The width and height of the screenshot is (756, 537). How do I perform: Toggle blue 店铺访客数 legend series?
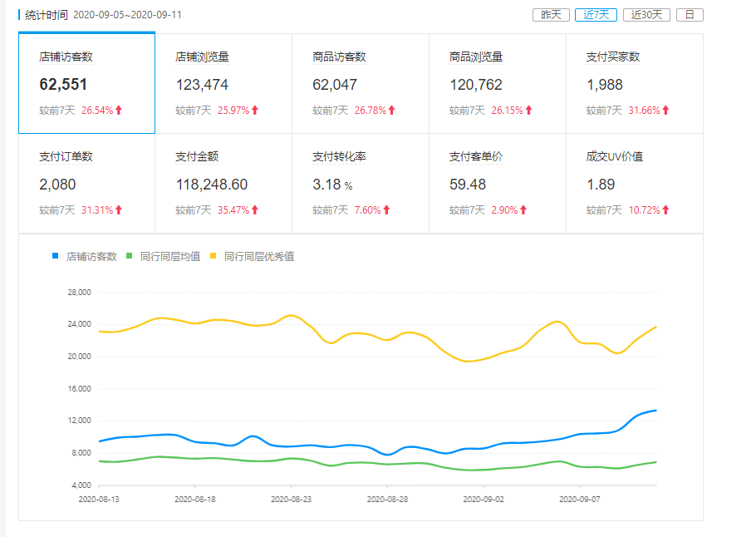point(85,256)
